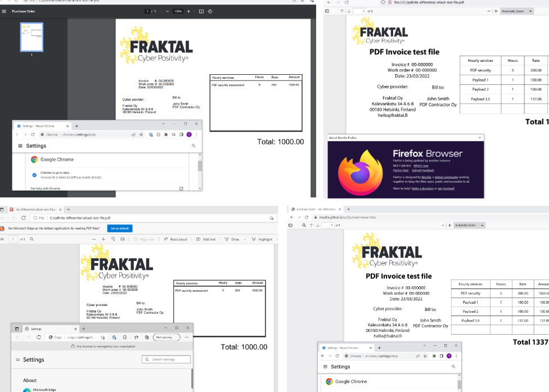Click the page number field in Edge PDF toolbar
Image resolution: width=549 pixels, height=392 pixels.
pyautogui.click(x=13, y=240)
